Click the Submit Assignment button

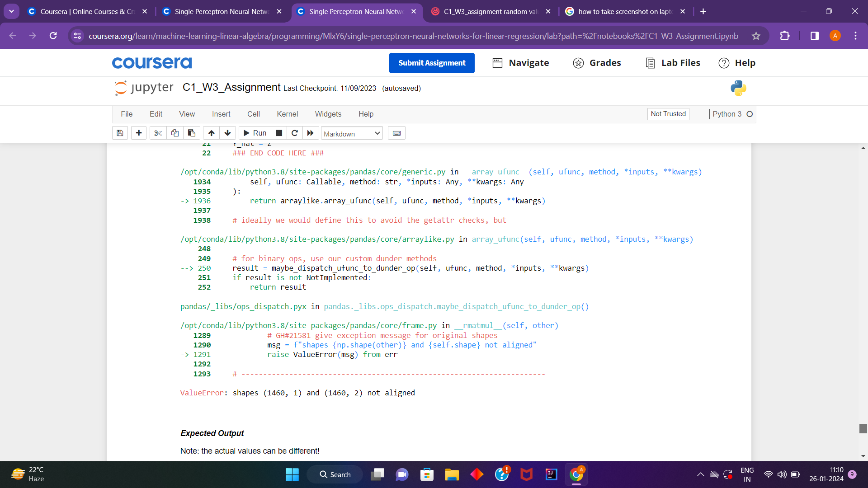pos(431,63)
